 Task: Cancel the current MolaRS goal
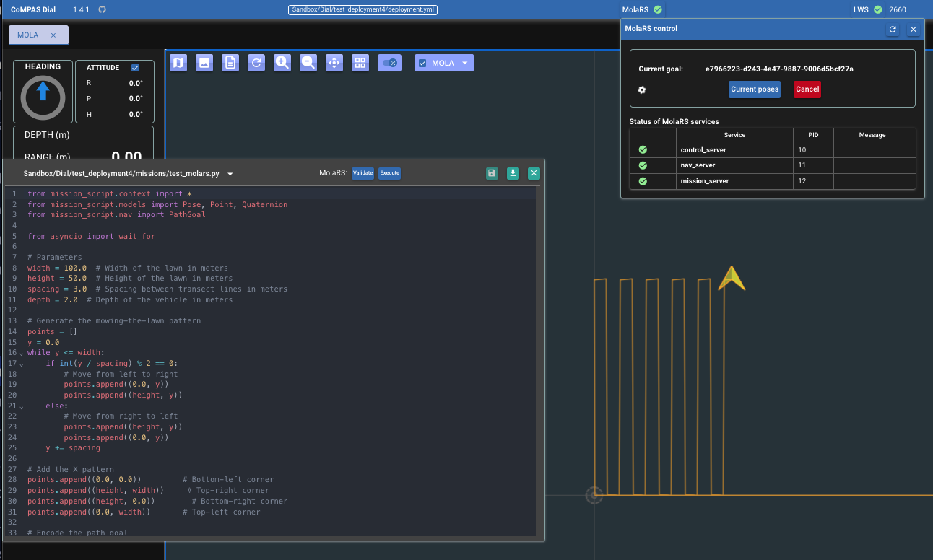click(807, 89)
